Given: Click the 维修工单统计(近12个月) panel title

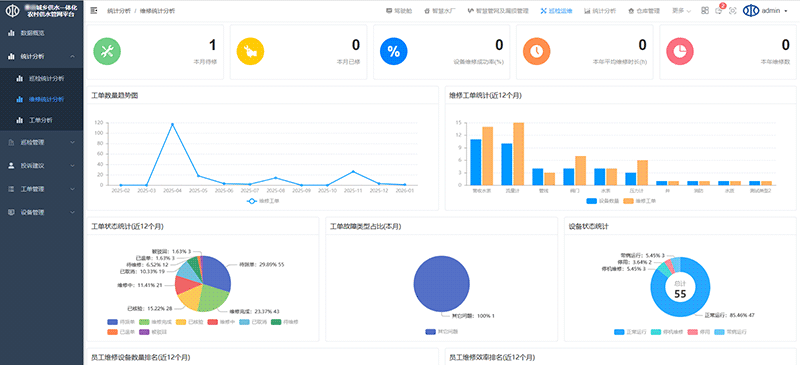Looking at the screenshot, I should [x=485, y=95].
